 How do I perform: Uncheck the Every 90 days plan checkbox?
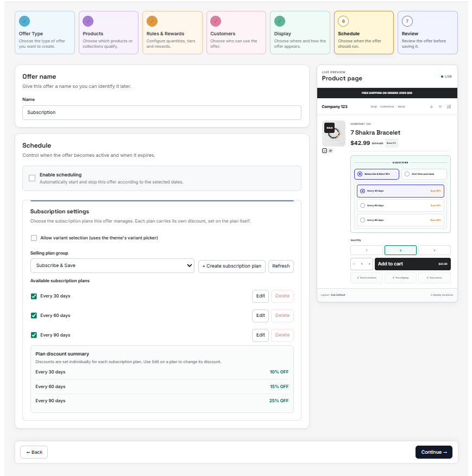34,335
